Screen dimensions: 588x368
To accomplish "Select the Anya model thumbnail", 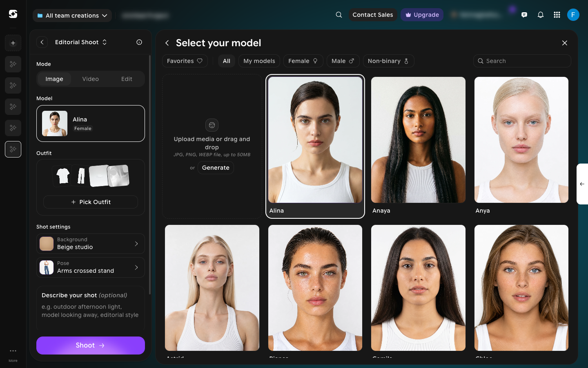I will 521,140.
